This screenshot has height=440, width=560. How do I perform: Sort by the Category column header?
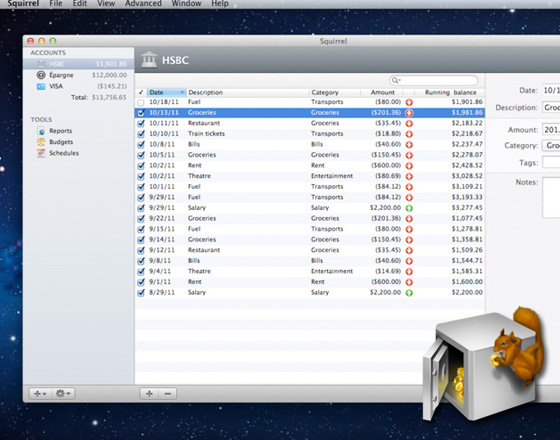point(335,92)
